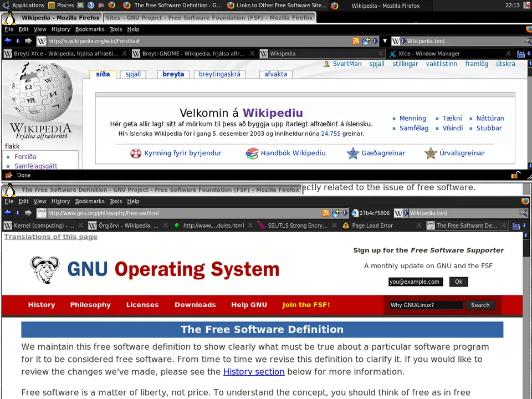Open the vaktlistinn link
Viewport: 532px width, 399px height.
point(442,64)
